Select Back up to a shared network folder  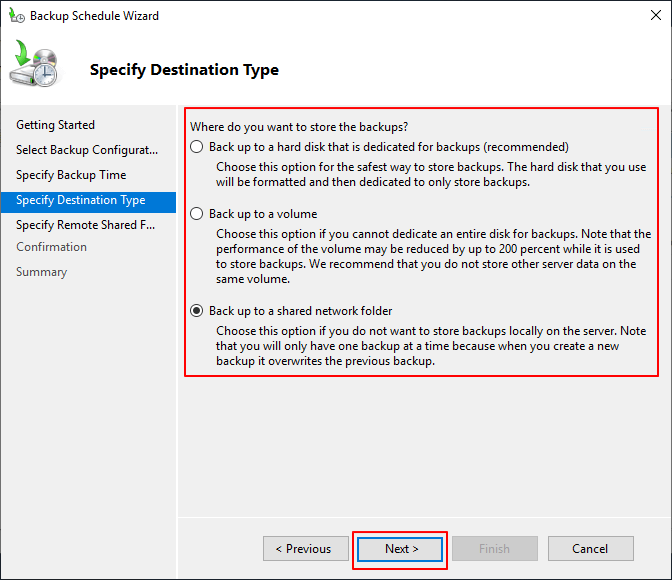click(196, 311)
